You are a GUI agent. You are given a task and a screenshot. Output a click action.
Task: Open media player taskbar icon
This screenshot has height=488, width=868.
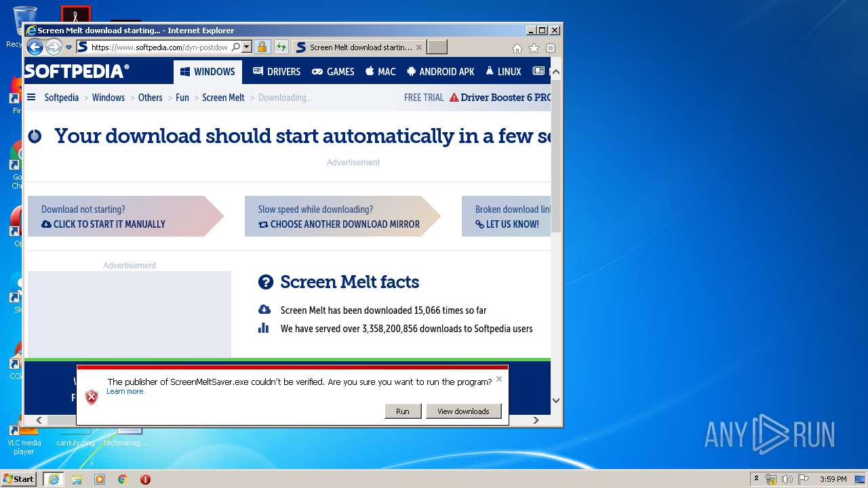pos(100,479)
